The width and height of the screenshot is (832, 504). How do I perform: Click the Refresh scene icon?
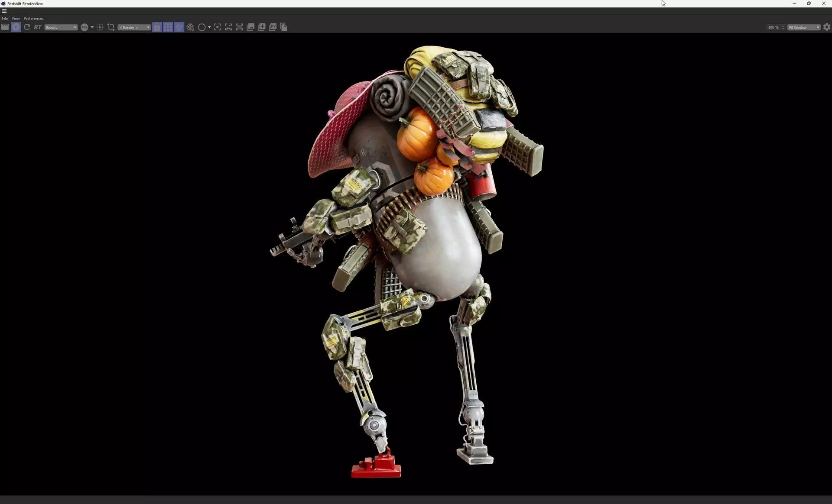pyautogui.click(x=27, y=27)
